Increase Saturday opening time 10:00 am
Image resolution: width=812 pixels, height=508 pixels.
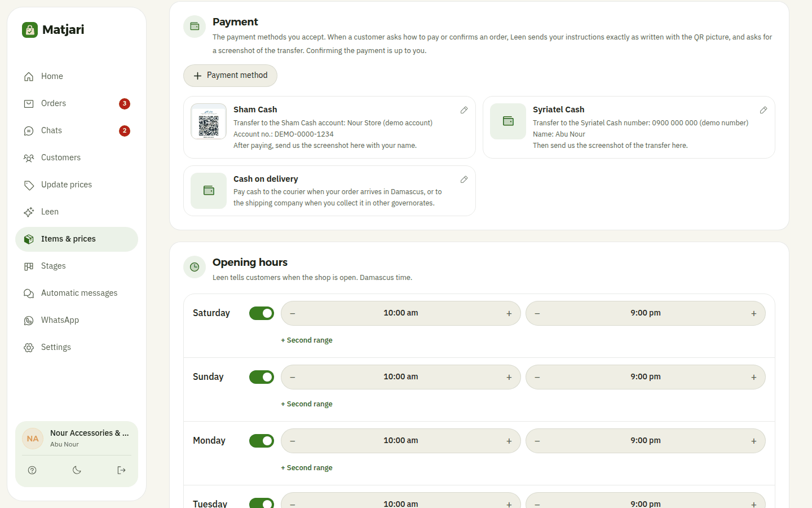pyautogui.click(x=509, y=313)
